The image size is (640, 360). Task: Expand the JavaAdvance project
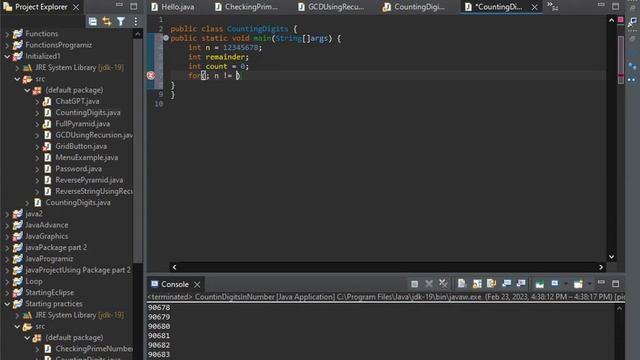click(7, 225)
